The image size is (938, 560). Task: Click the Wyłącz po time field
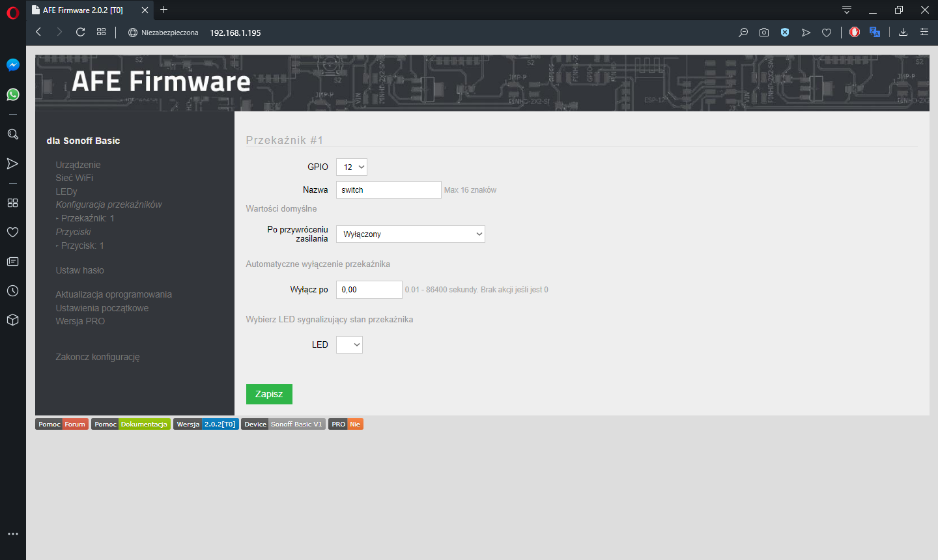point(369,290)
